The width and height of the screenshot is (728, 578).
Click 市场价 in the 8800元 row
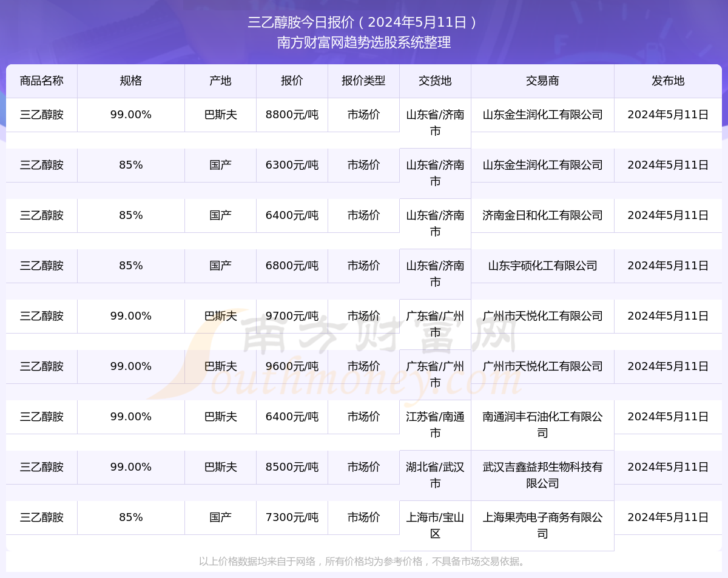(363, 114)
